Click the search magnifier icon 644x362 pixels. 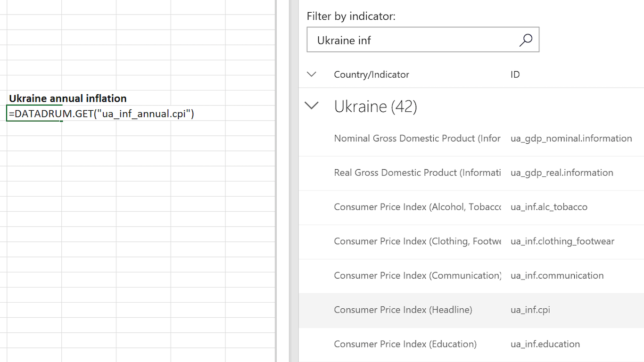coord(526,40)
